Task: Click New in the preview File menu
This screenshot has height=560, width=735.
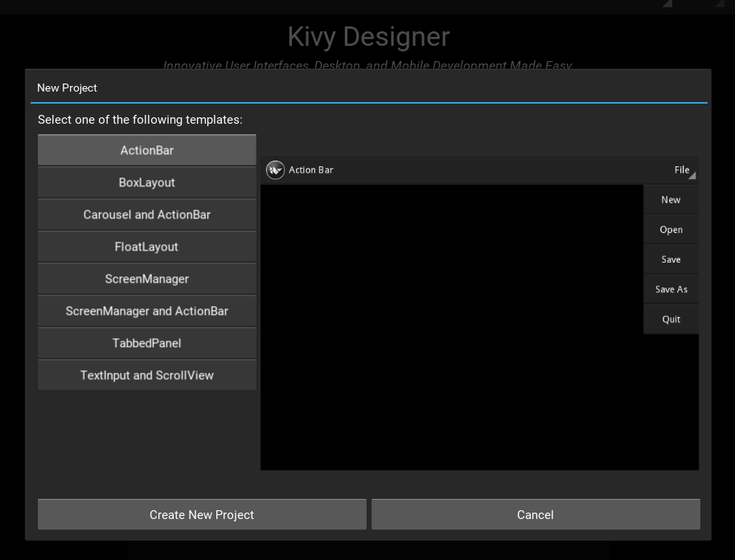Action: pyautogui.click(x=671, y=200)
